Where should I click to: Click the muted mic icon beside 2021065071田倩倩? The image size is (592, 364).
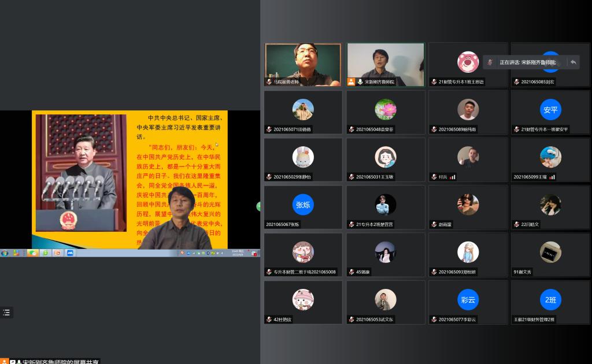tap(269, 129)
